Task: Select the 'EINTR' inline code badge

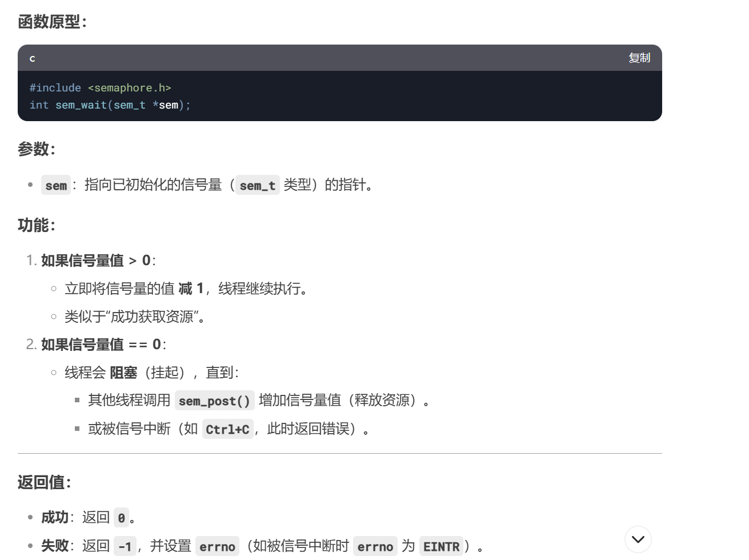Action: [440, 546]
